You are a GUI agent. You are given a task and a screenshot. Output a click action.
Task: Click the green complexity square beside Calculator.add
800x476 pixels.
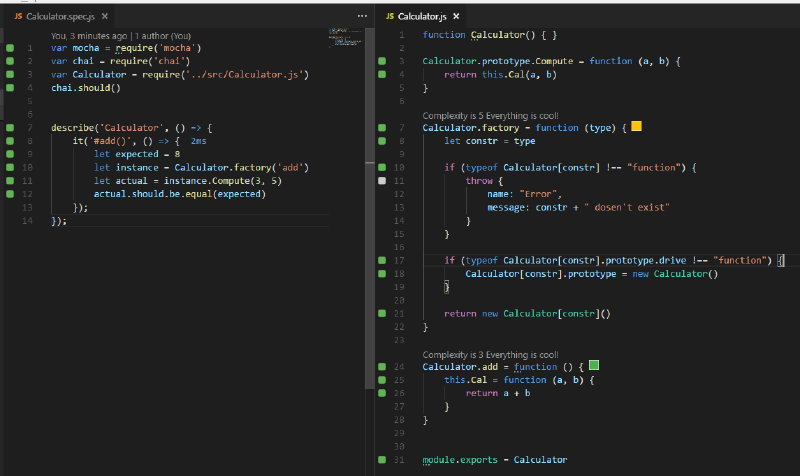pos(594,366)
